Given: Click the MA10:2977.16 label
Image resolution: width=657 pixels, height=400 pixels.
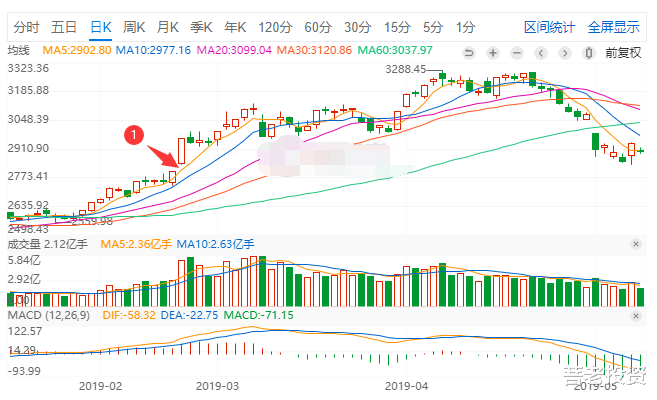Looking at the screenshot, I should (153, 50).
